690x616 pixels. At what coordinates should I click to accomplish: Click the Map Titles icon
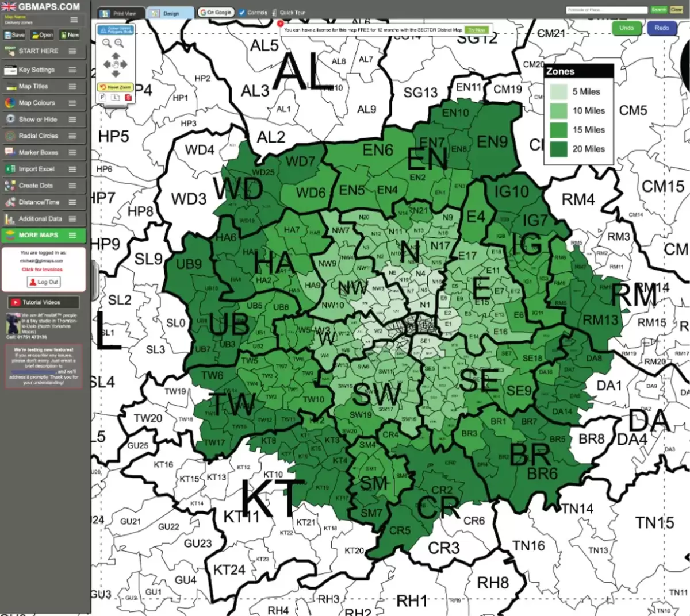coord(10,87)
